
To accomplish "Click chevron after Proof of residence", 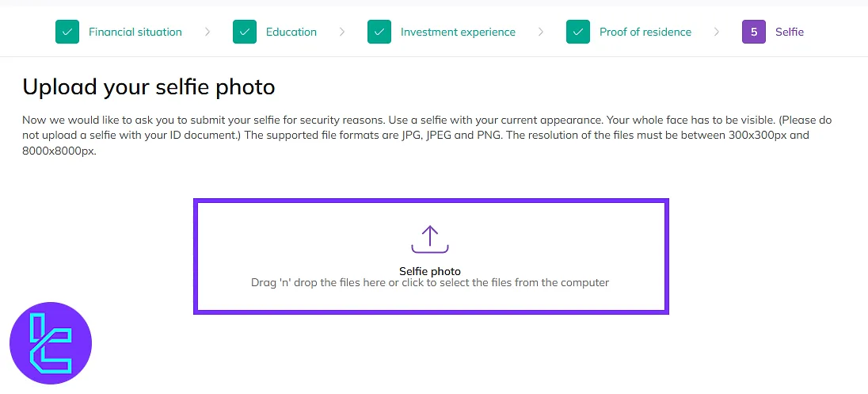I will pyautogui.click(x=717, y=33).
